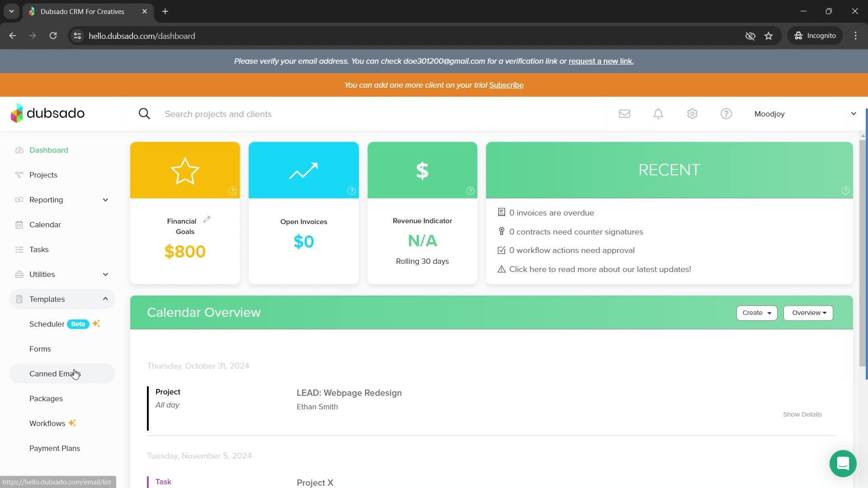Open Scheduler templates
The image size is (868, 488).
pyautogui.click(x=47, y=324)
